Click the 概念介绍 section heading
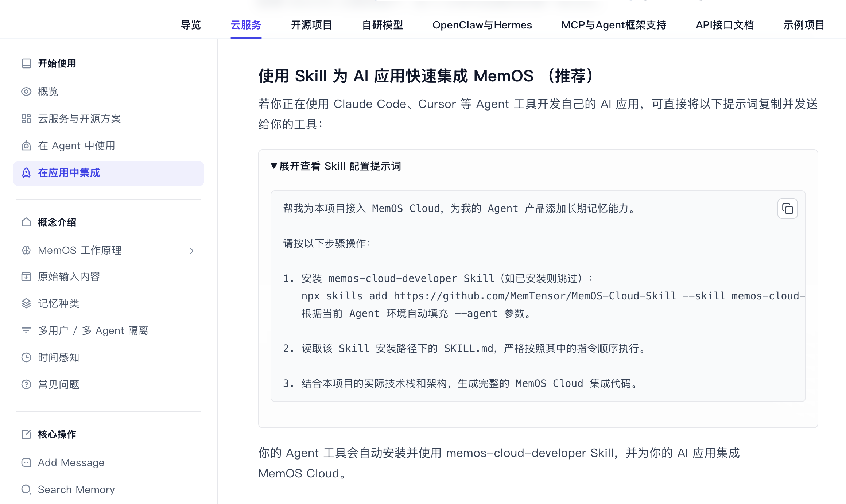 coord(57,222)
